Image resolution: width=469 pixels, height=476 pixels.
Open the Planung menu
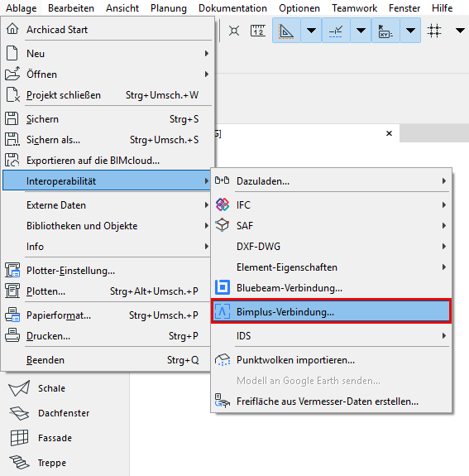(x=169, y=8)
